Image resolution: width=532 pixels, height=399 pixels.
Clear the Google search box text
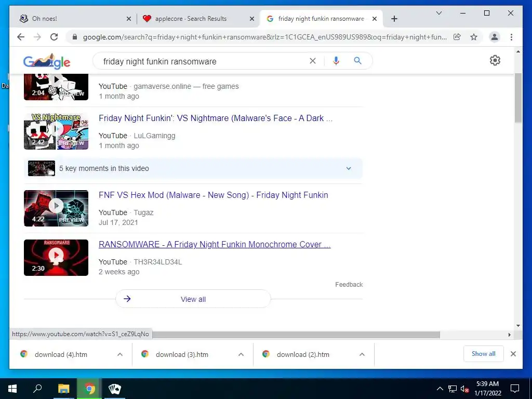coord(312,61)
